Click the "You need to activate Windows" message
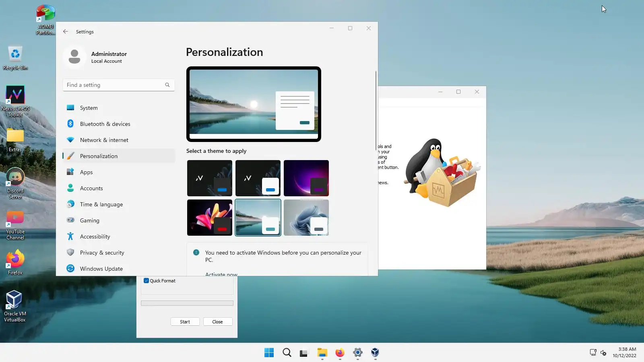Screen dimensions: 644x362 click(283, 256)
